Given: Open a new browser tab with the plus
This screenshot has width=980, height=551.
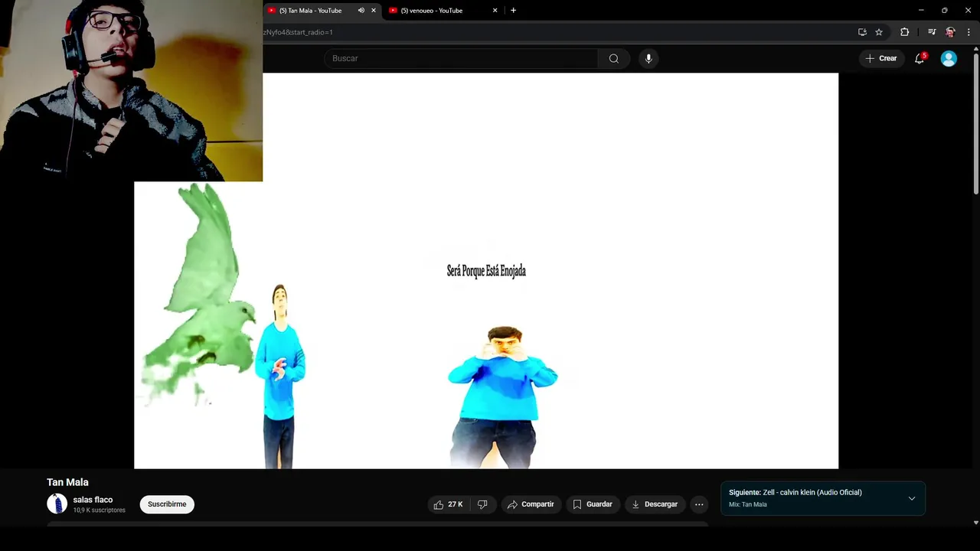Looking at the screenshot, I should 513,11.
